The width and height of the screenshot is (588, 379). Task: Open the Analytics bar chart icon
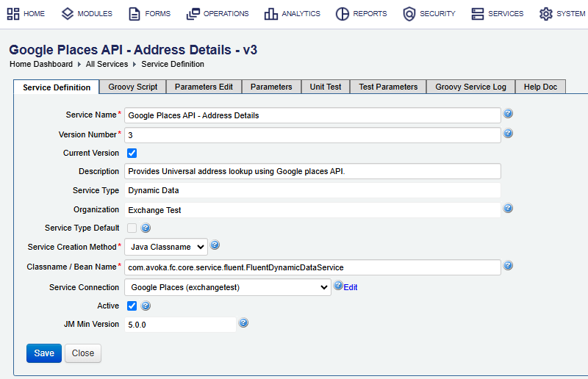click(x=270, y=14)
